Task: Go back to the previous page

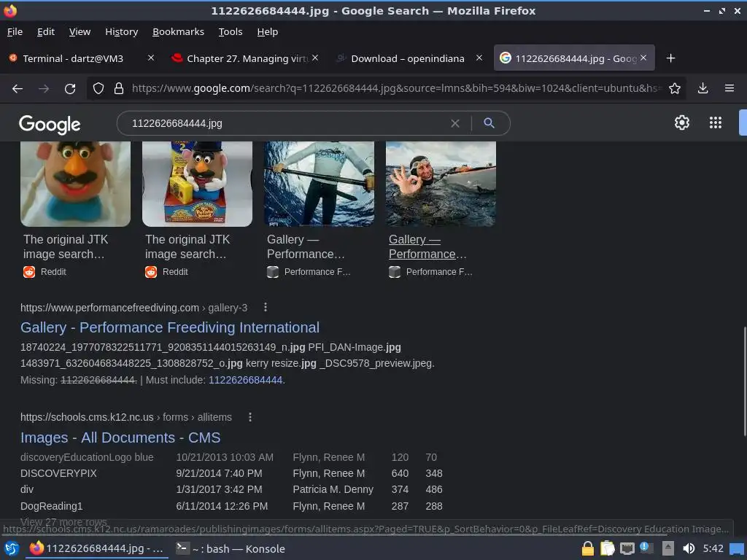Action: (x=18, y=88)
